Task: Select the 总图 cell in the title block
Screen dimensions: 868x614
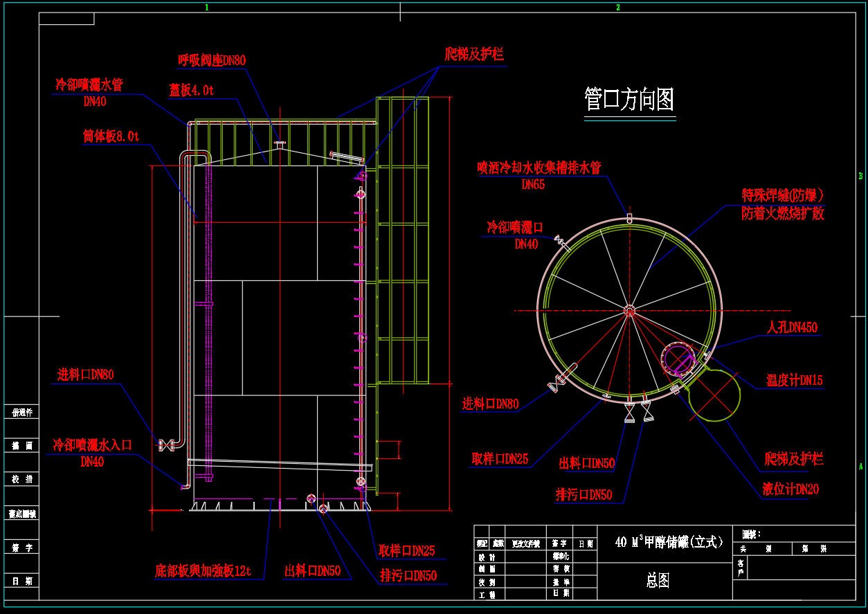Action: coord(658,581)
